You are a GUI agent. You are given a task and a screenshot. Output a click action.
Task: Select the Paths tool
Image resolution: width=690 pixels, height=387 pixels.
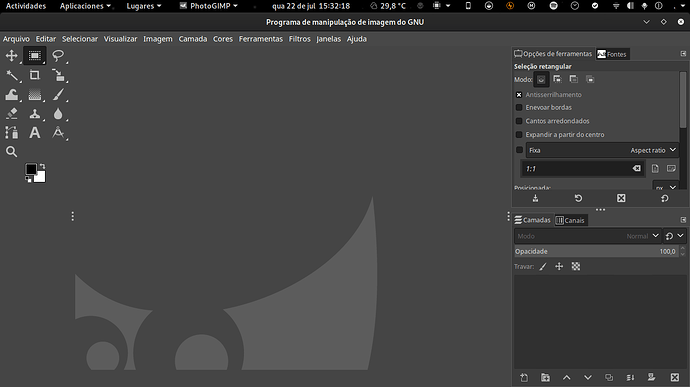pyautogui.click(x=11, y=133)
